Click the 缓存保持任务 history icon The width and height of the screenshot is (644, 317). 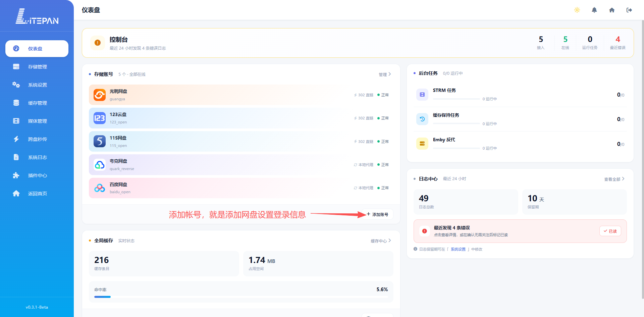click(422, 119)
